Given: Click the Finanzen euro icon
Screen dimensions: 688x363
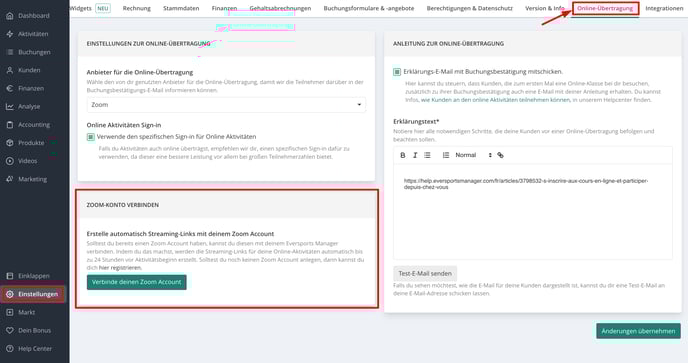Looking at the screenshot, I should [x=10, y=88].
